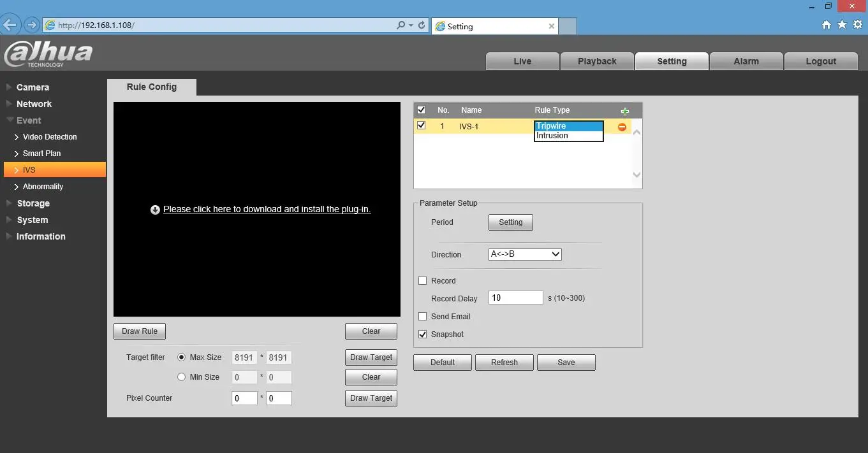Save the rule configuration
The image size is (868, 453).
pyautogui.click(x=566, y=363)
